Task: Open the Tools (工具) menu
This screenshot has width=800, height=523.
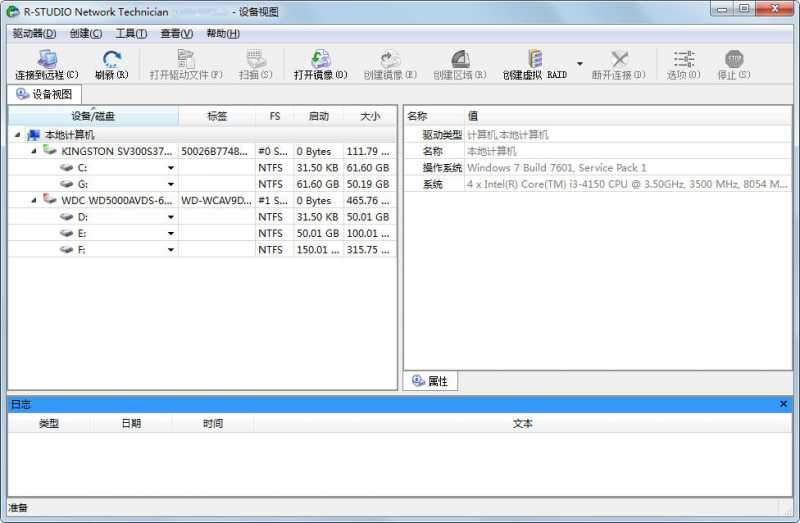Action: (131, 34)
